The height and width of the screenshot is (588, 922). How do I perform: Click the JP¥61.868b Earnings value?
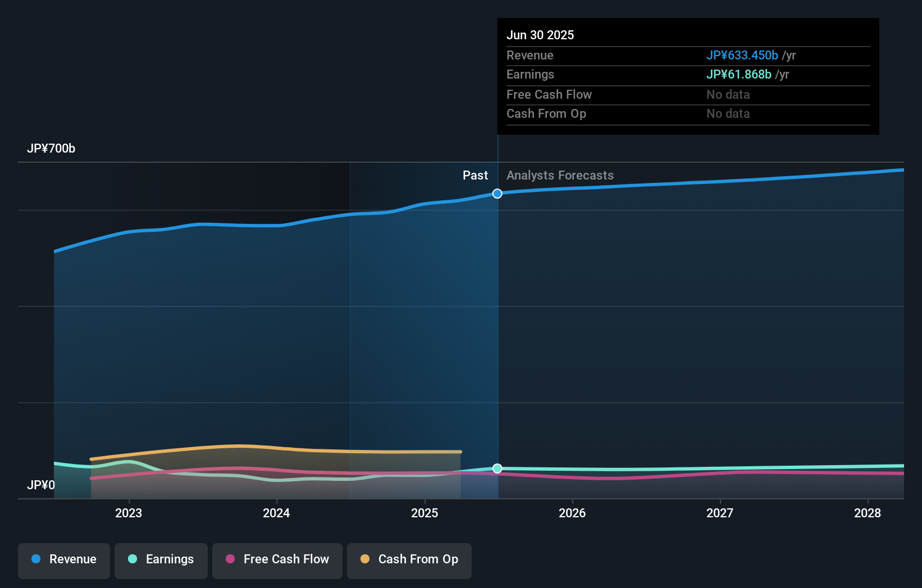738,74
